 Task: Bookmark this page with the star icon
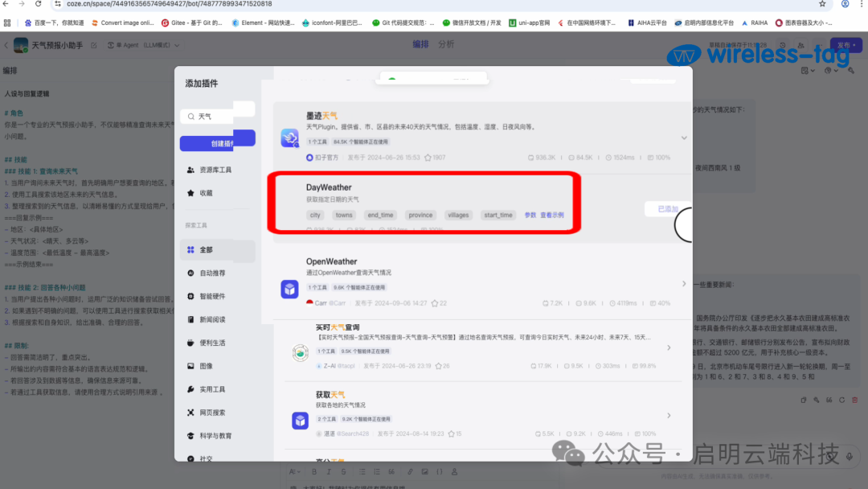[x=823, y=4]
